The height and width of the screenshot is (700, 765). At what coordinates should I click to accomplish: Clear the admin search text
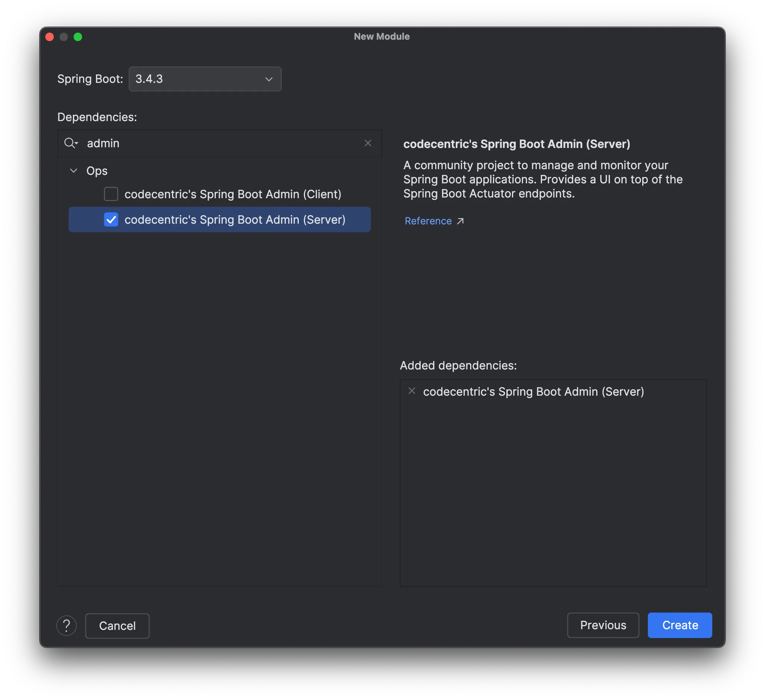(368, 143)
